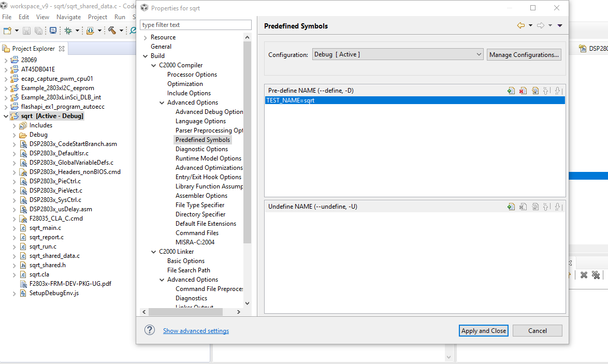Expand the Resource tree node
The width and height of the screenshot is (608, 364).
(146, 38)
